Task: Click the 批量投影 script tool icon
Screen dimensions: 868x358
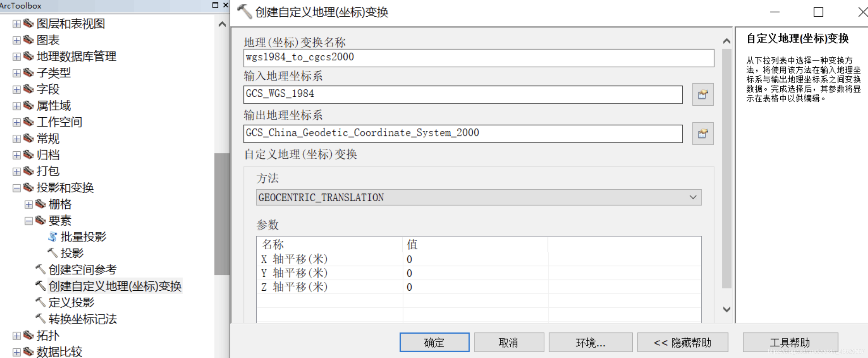Action: tap(53, 237)
